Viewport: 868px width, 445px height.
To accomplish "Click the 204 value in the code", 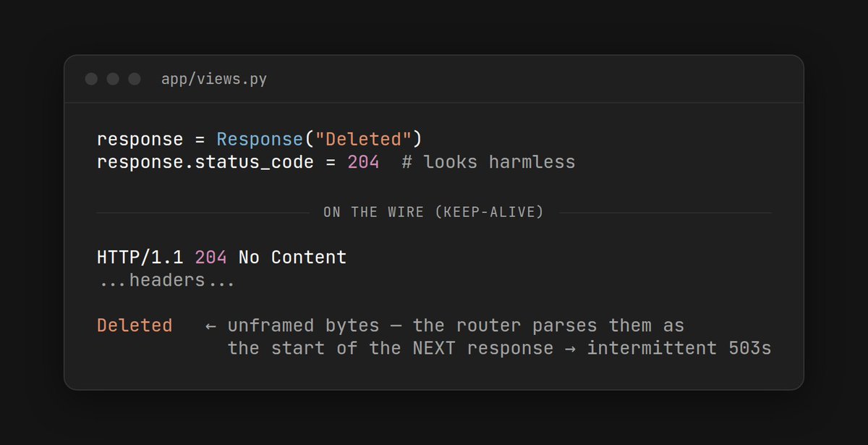I will tap(363, 161).
